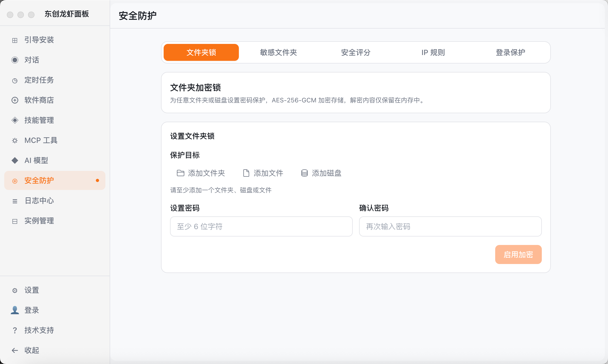Click the 确认密码 field label
The image size is (608, 364).
point(374,208)
